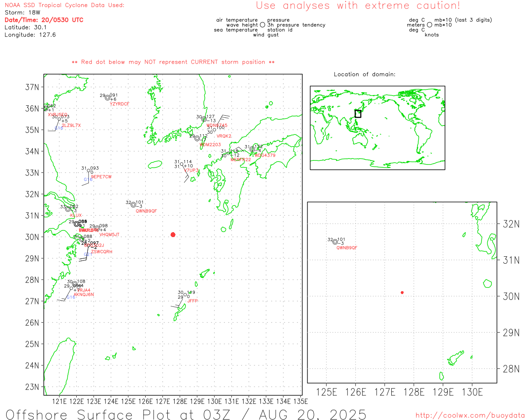Screen dimensions: 525x420
Task: Click the units legend circle symbol
Action: point(429,25)
